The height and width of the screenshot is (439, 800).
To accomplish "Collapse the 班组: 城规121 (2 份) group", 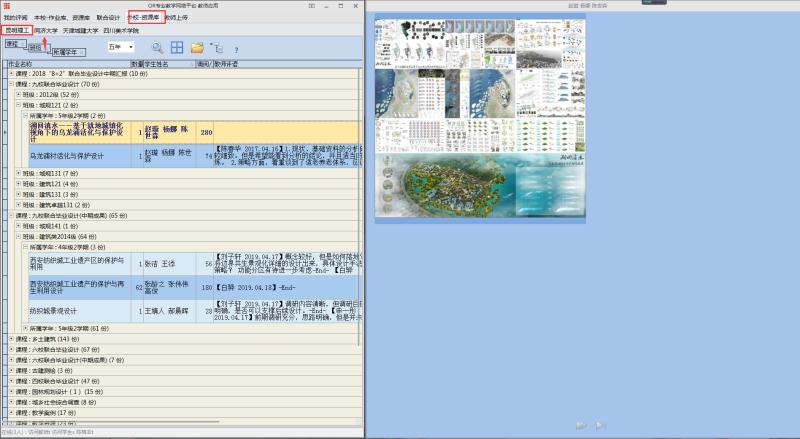I will coord(19,105).
